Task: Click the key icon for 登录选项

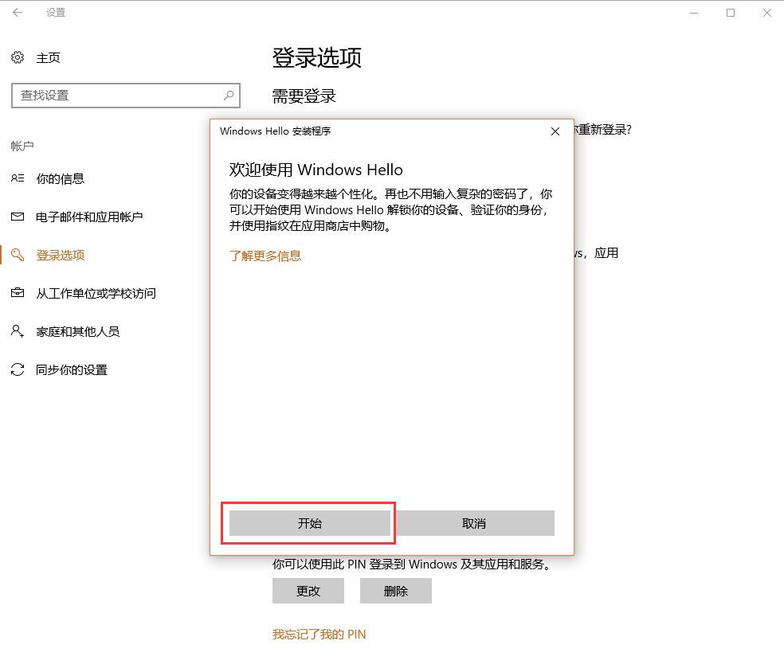Action: [18, 255]
